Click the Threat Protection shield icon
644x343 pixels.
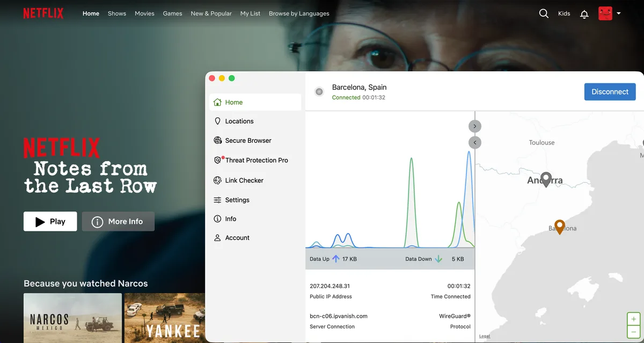click(x=217, y=160)
